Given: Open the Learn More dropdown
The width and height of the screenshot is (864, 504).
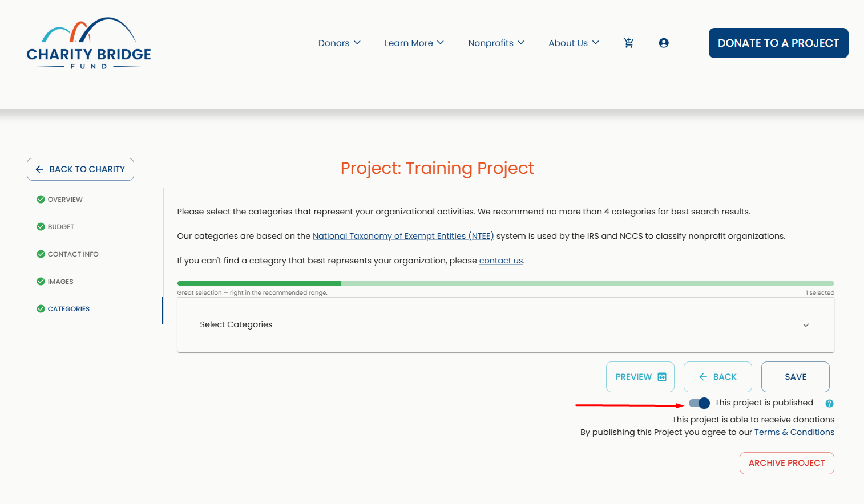Looking at the screenshot, I should (414, 43).
